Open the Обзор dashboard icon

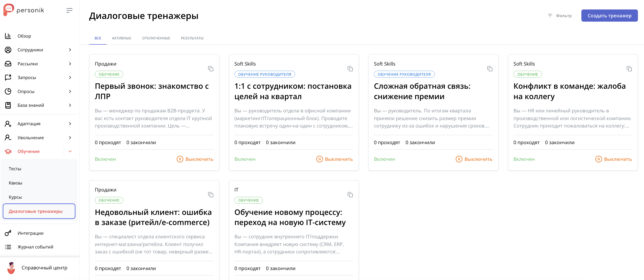coord(8,36)
